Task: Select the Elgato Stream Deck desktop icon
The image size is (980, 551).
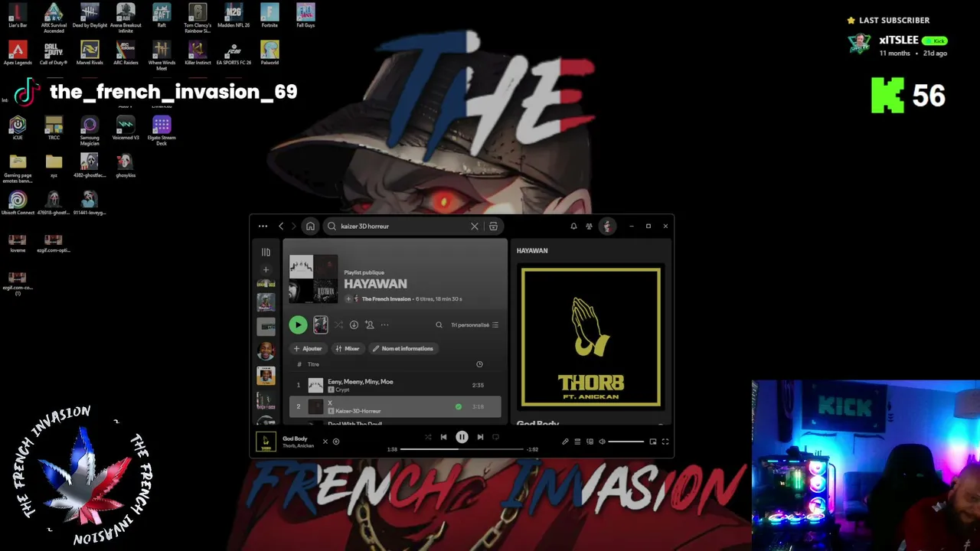Action: [162, 131]
